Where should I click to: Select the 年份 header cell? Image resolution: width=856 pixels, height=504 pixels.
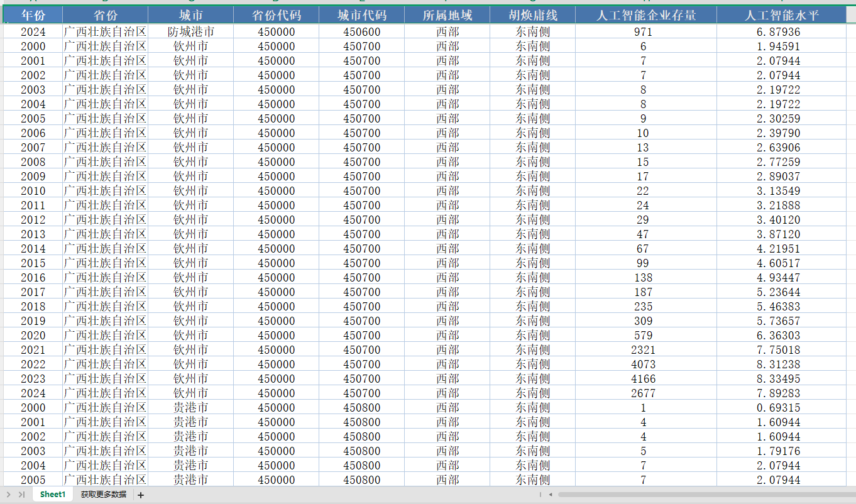[33, 16]
